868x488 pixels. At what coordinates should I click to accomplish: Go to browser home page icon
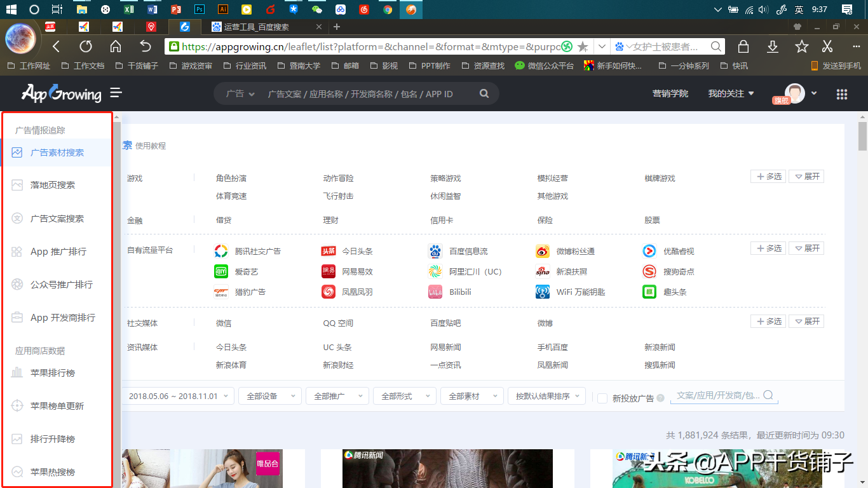116,46
